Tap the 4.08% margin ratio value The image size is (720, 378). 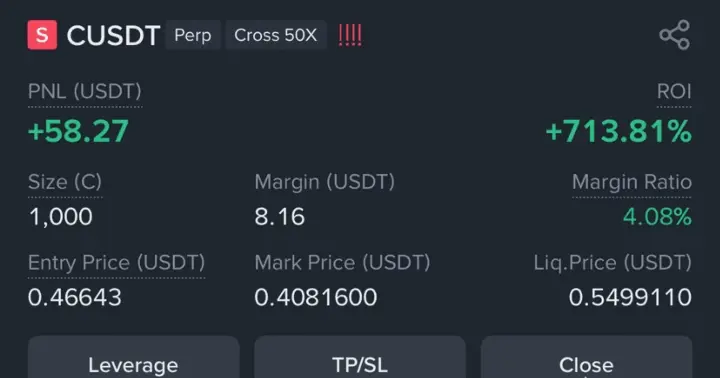click(657, 216)
